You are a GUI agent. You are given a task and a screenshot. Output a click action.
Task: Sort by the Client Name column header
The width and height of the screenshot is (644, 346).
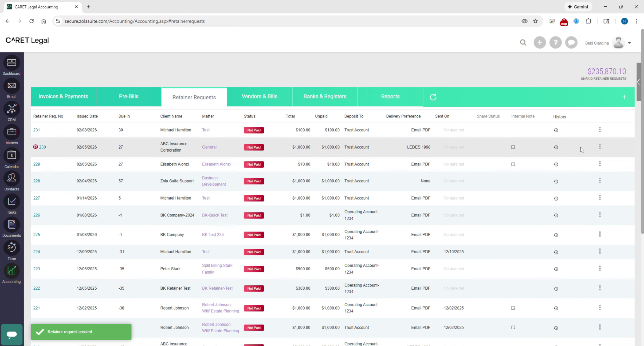[x=171, y=116]
